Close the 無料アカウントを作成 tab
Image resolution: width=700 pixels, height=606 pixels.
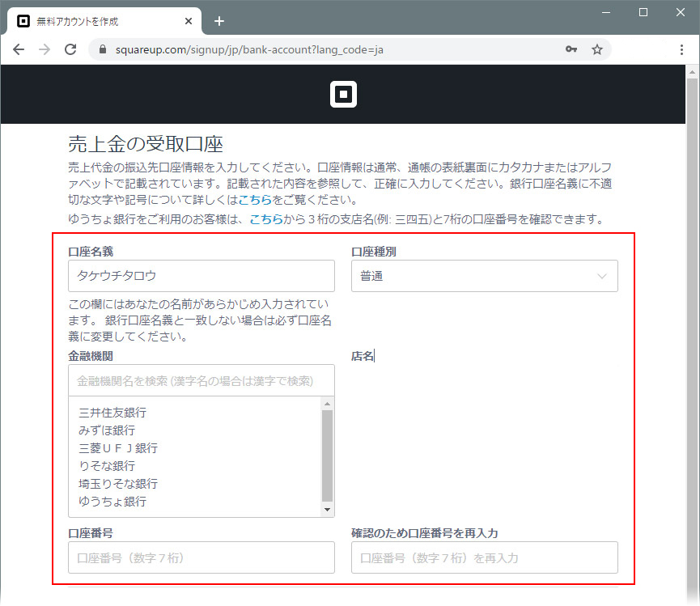point(188,21)
